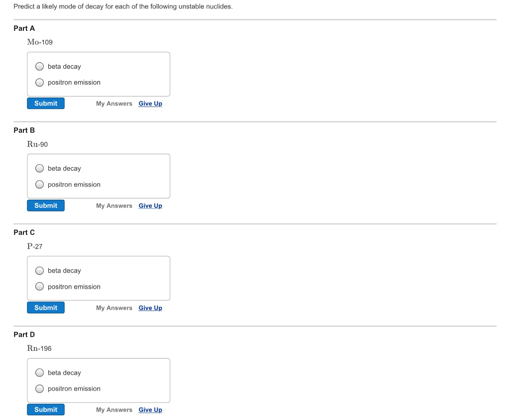
Task: Select positron emission for Rn-196
Action: [39, 389]
